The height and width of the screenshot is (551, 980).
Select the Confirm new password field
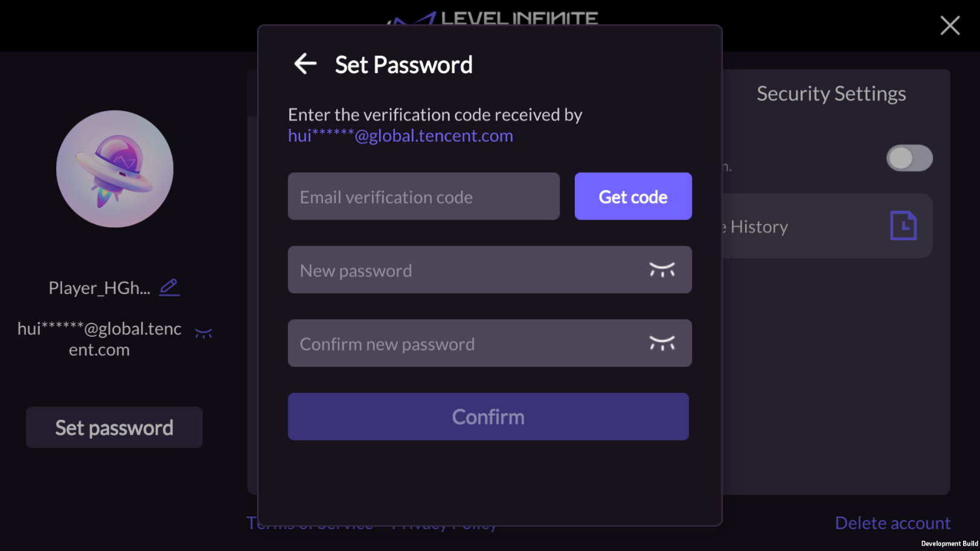pos(465,344)
